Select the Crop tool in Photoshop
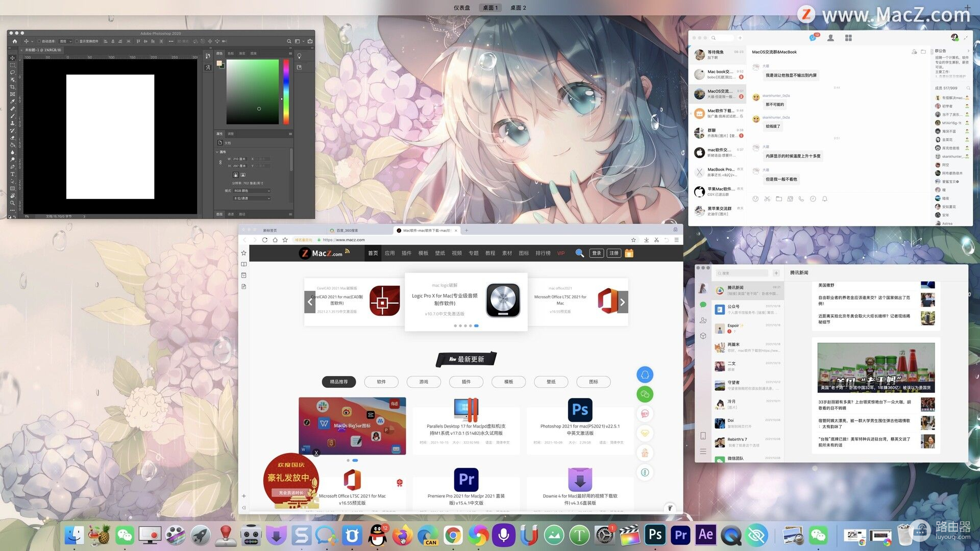Image resolution: width=980 pixels, height=551 pixels. (x=13, y=87)
